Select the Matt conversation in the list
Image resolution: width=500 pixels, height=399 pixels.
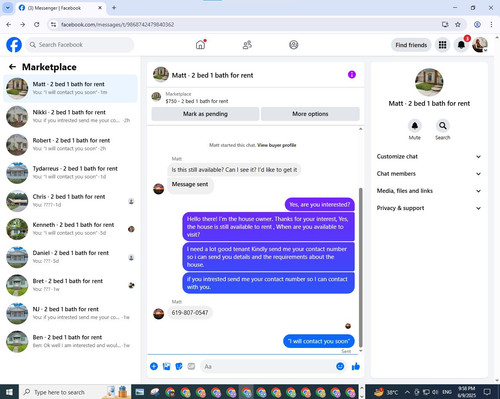(x=70, y=88)
